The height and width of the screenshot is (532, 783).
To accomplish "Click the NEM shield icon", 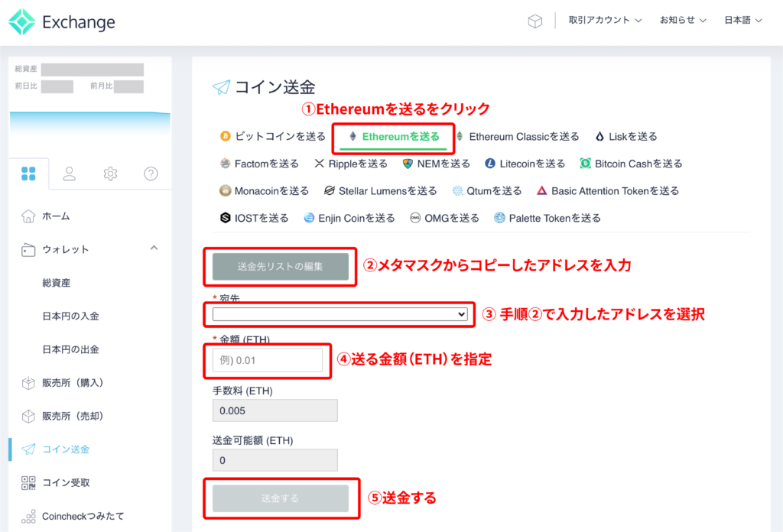I will (x=408, y=164).
